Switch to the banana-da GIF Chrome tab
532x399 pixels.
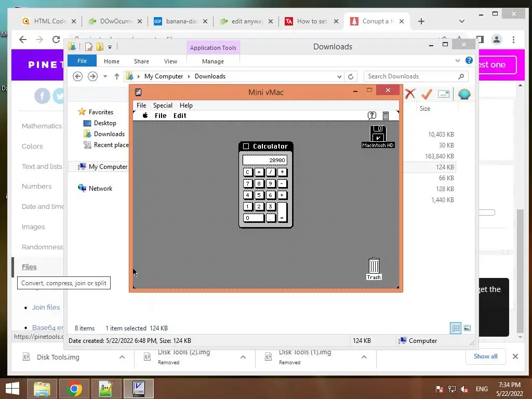click(x=181, y=21)
